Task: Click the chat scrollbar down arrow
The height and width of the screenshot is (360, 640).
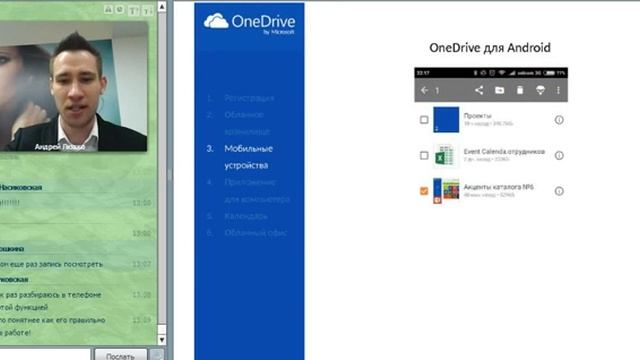Action: tap(162, 340)
